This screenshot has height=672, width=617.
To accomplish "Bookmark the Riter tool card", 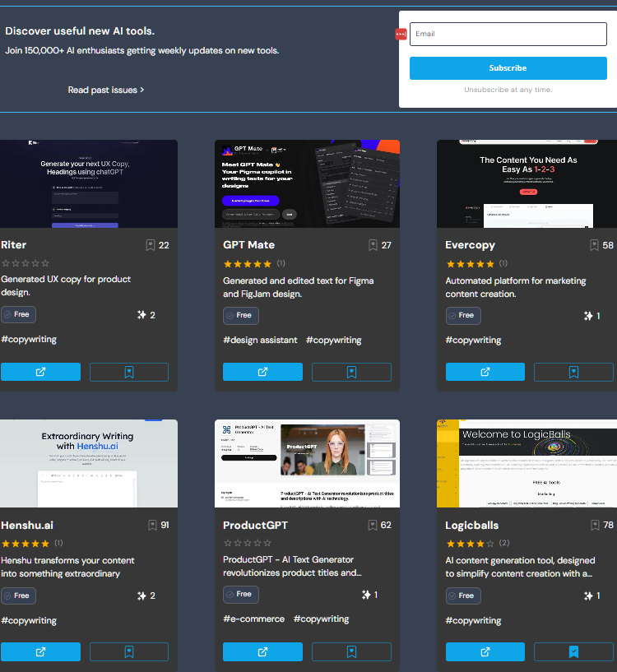I will pyautogui.click(x=129, y=372).
